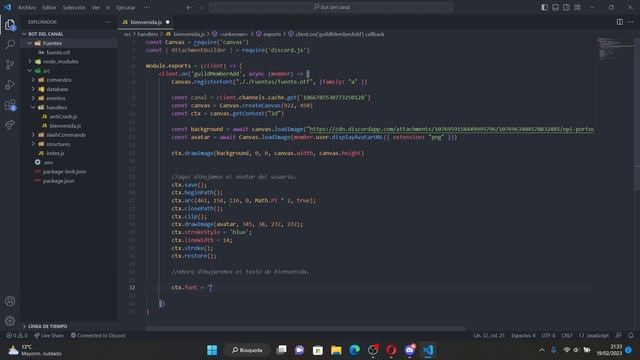Click Live Share in status bar
640x360 pixels.
[x=49, y=336]
